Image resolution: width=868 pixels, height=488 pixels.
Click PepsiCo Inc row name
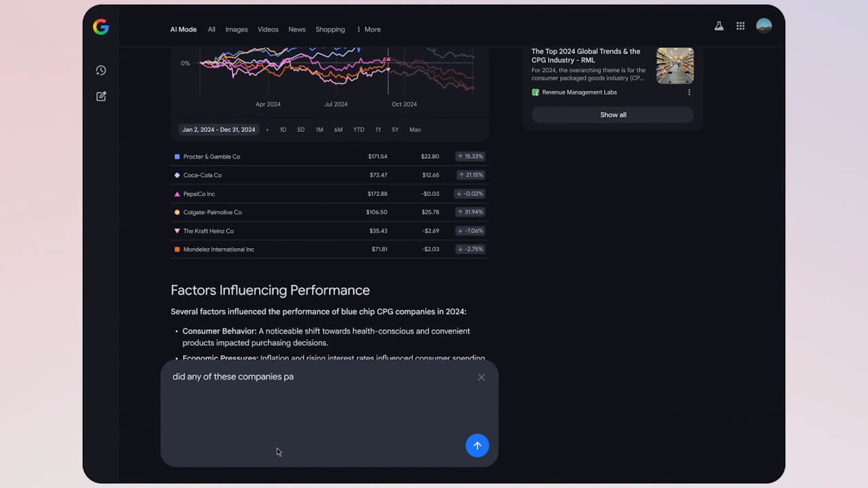coord(199,194)
